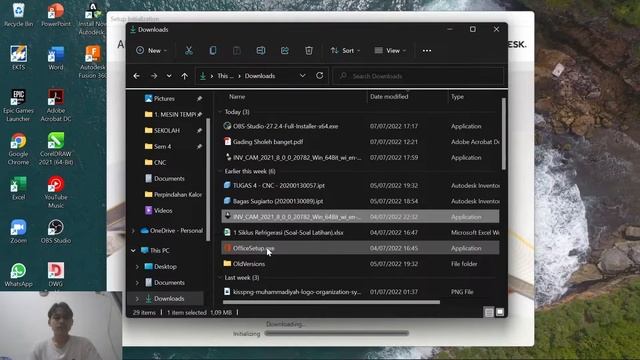Open Zoom desktop shortcut

[18, 231]
